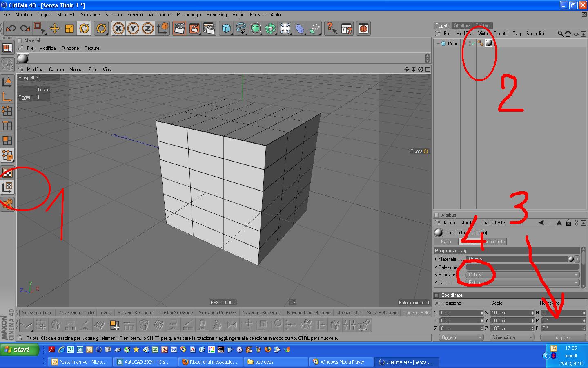Image resolution: width=588 pixels, height=368 pixels.
Task: Click the Scala Y stepper arrows
Action: pyautogui.click(x=532, y=321)
